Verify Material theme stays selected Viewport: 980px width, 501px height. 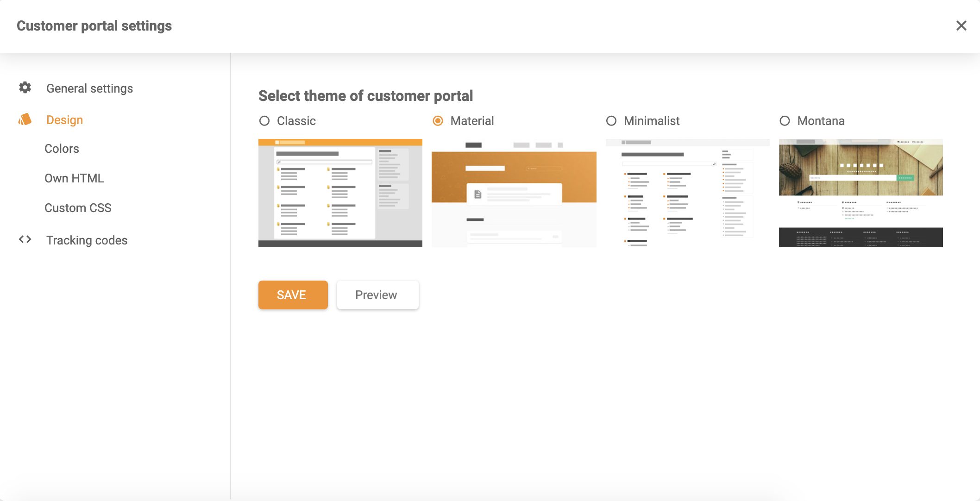click(x=438, y=121)
